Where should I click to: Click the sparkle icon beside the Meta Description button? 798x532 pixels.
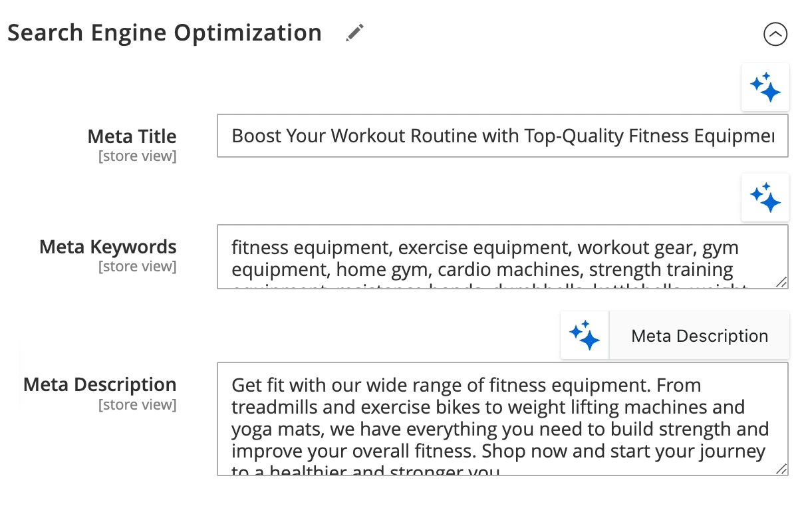tap(585, 335)
